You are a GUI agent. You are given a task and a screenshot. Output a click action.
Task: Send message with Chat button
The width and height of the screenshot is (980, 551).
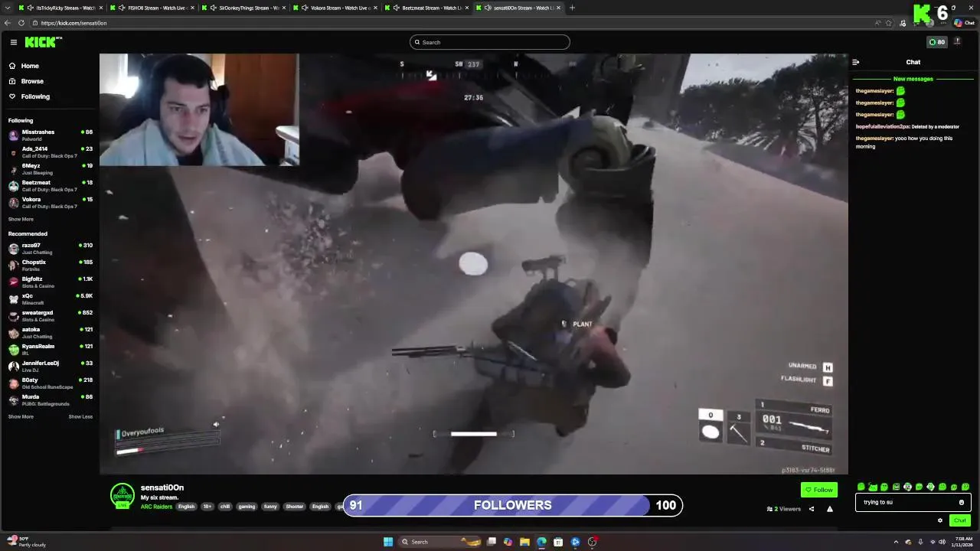[x=959, y=520]
